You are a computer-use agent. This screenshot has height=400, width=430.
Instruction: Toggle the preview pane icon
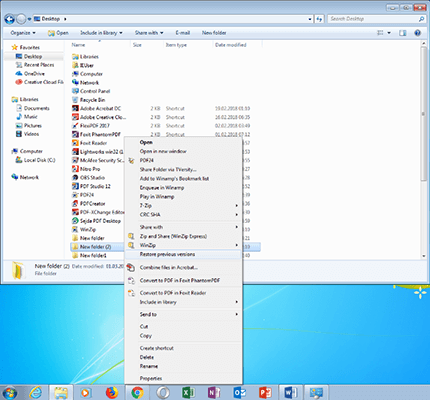point(403,33)
